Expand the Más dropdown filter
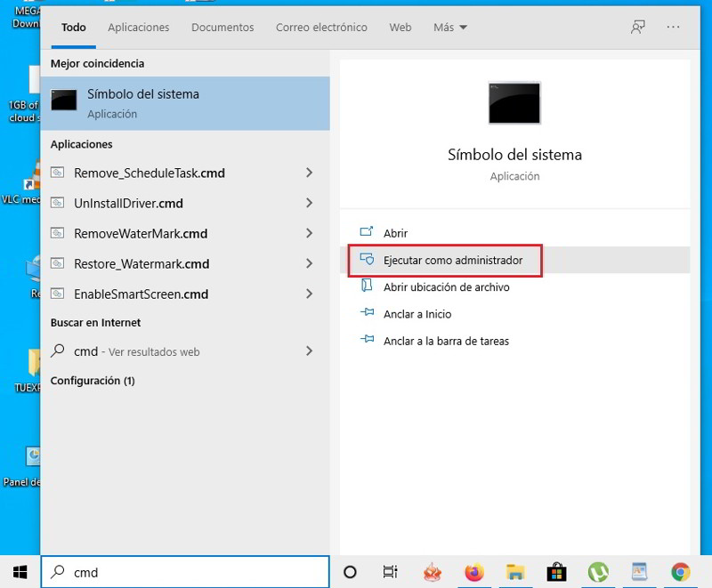Viewport: 712px width, 588px height. click(449, 28)
